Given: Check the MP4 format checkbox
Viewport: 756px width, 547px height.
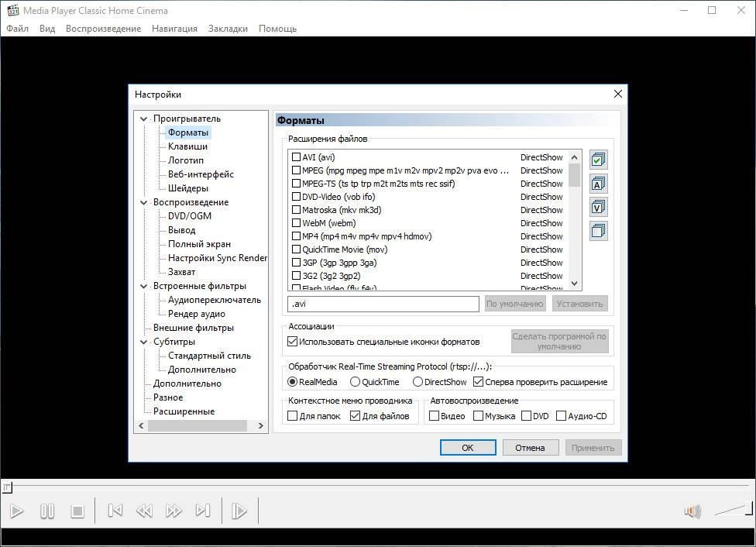Looking at the screenshot, I should 296,236.
